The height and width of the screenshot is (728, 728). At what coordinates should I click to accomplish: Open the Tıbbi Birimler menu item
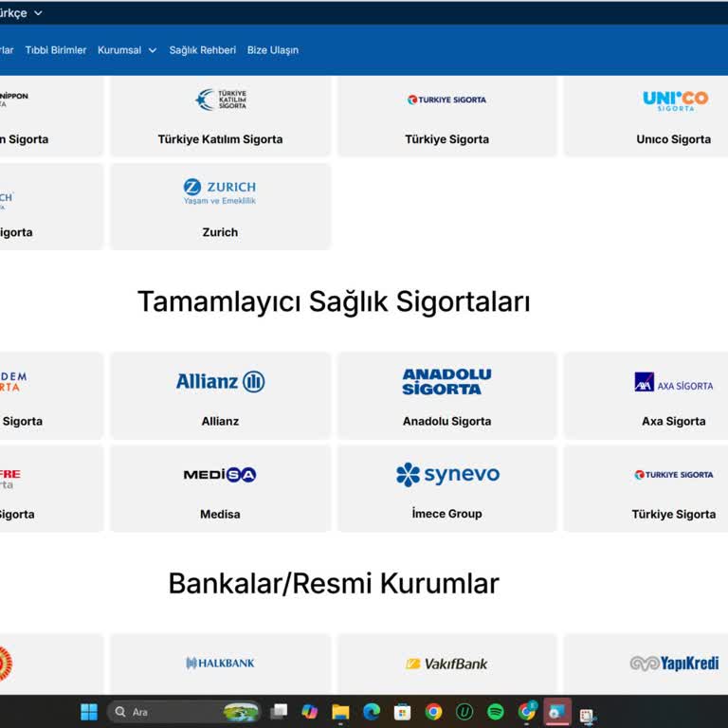coord(55,50)
